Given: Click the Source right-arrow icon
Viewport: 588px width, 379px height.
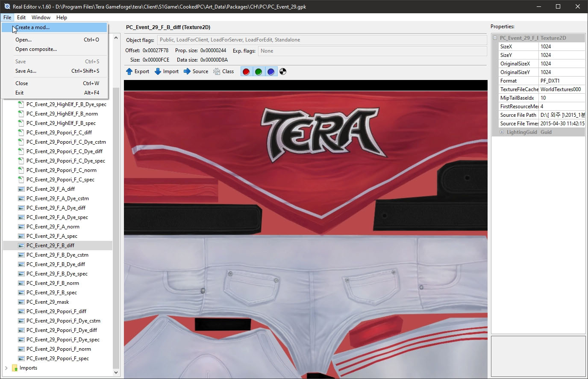Looking at the screenshot, I should pyautogui.click(x=187, y=71).
